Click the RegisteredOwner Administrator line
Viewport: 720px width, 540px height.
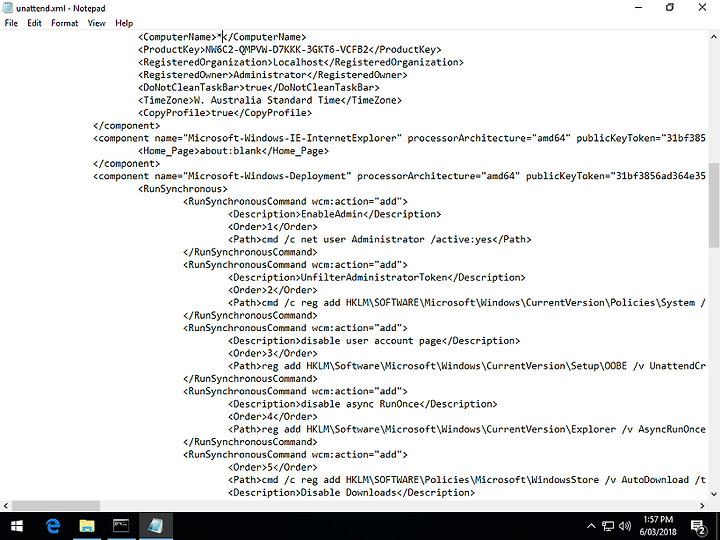pos(273,75)
